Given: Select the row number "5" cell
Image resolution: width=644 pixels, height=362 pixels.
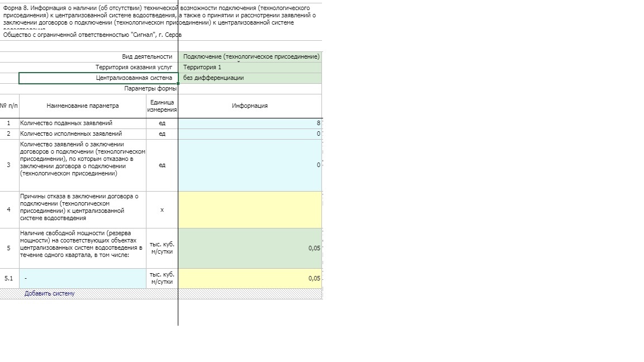Looking at the screenshot, I should click(x=9, y=248).
